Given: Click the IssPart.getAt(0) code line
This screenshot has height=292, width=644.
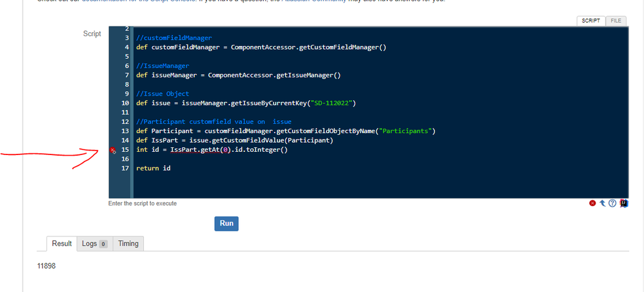Looking at the screenshot, I should pos(212,150).
